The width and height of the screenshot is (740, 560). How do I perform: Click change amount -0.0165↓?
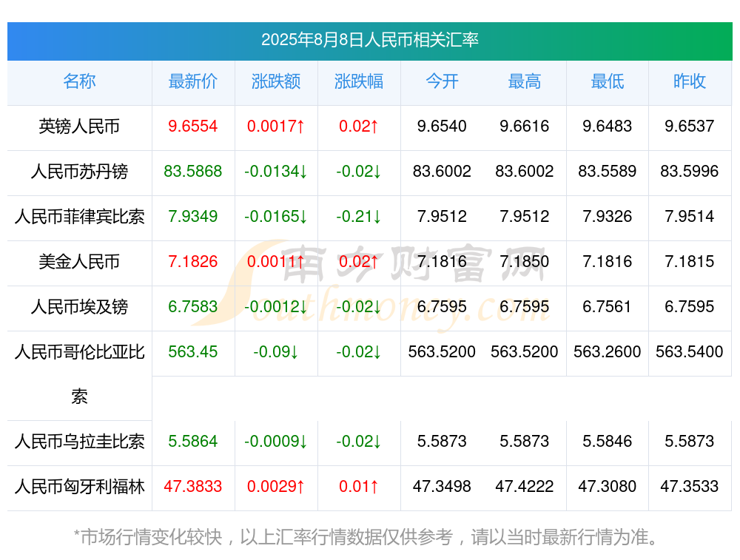click(276, 217)
